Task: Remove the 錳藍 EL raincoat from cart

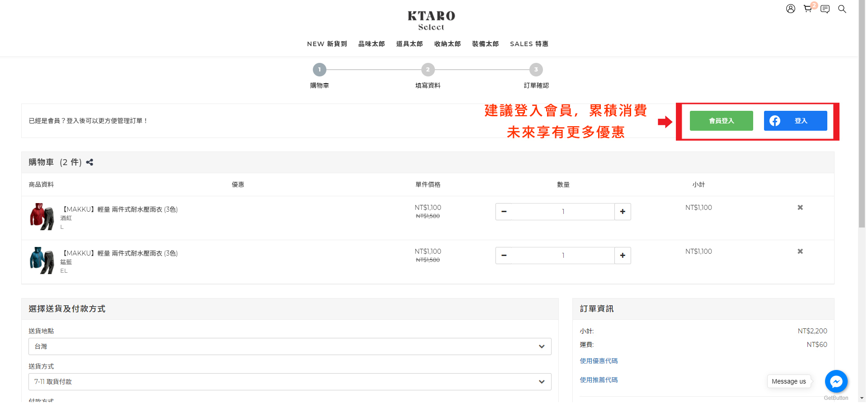Action: (x=800, y=251)
